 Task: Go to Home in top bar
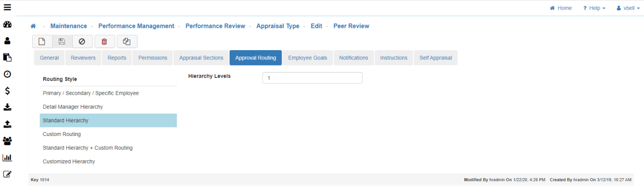(561, 8)
